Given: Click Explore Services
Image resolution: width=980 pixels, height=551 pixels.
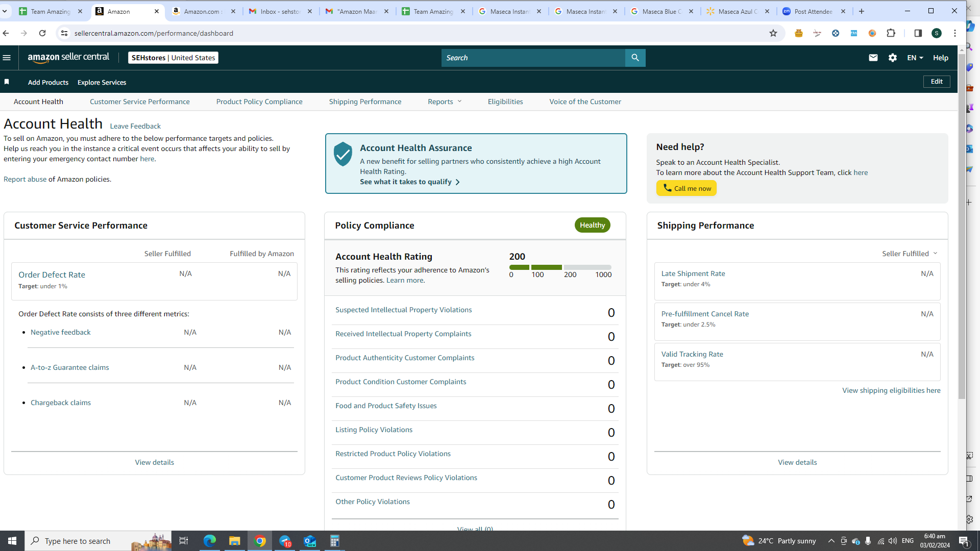Looking at the screenshot, I should 102,82.
